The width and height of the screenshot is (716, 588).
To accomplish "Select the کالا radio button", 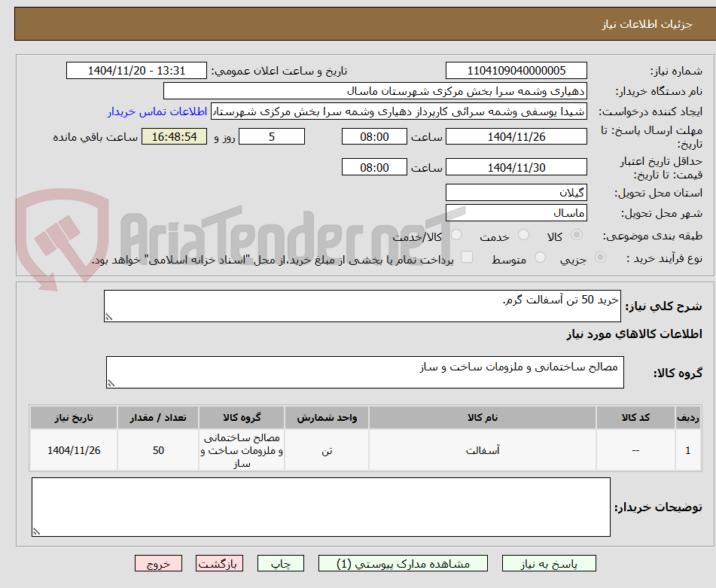I will coord(577,235).
